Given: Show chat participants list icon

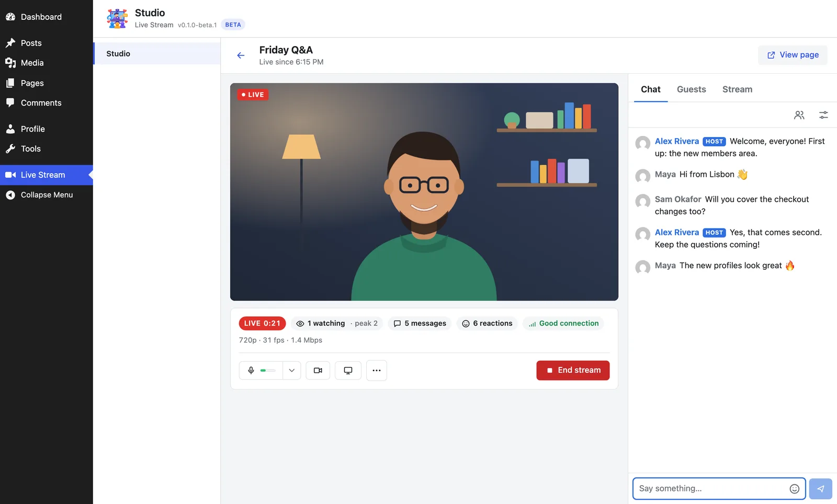Looking at the screenshot, I should (799, 115).
